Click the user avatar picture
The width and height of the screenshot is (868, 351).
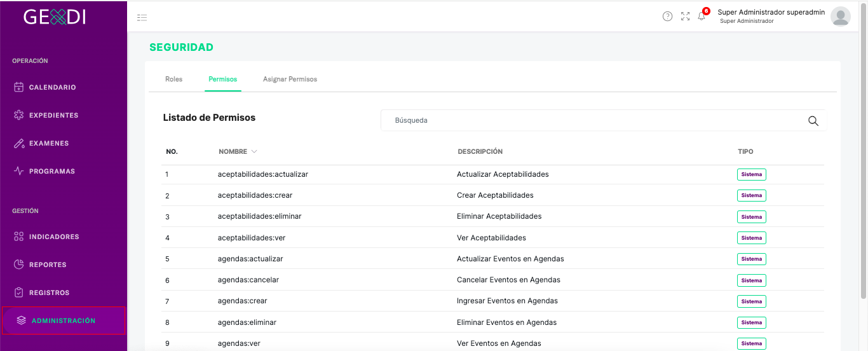point(840,17)
